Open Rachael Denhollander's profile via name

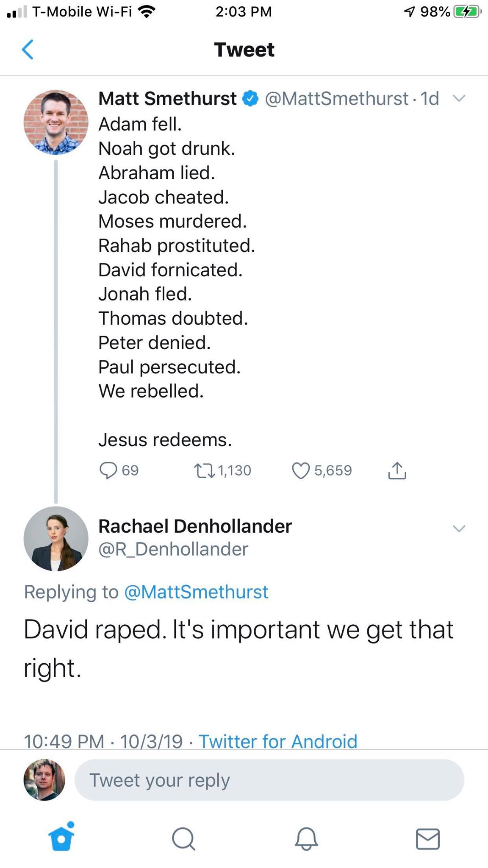tap(195, 526)
